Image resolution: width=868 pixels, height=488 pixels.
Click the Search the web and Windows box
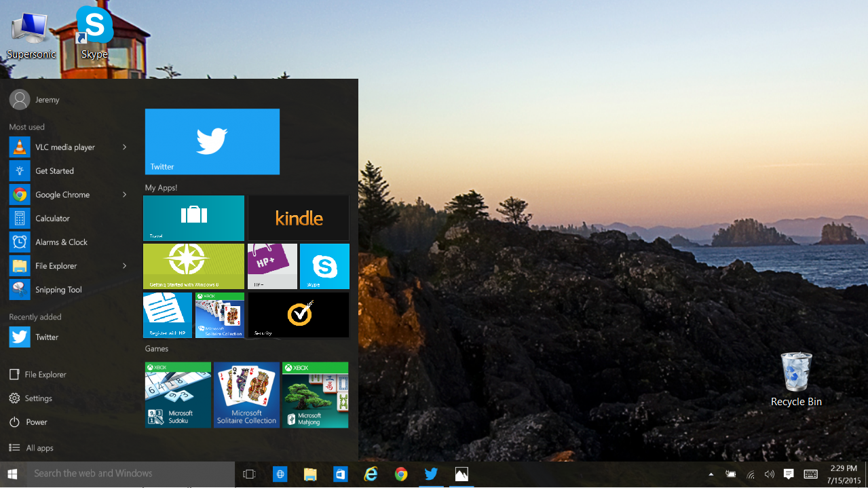[130, 474]
